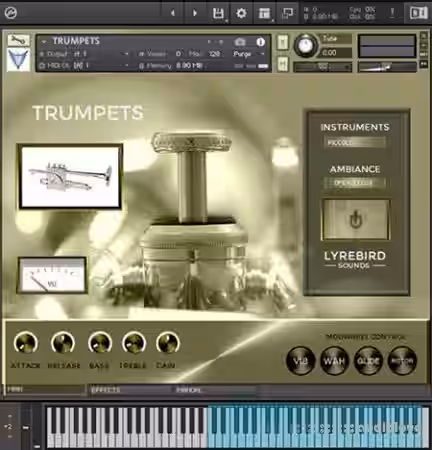Click the keyboard octave down arrow
The image size is (432, 450).
[10, 437]
